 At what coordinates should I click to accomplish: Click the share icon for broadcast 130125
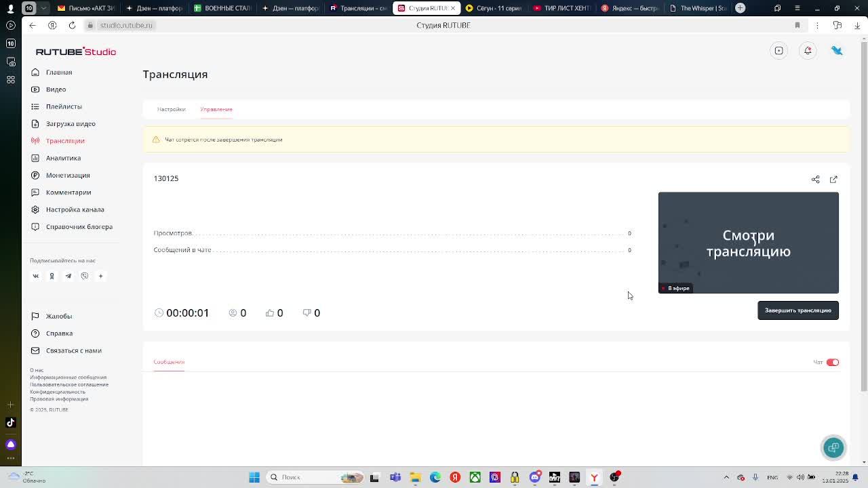point(816,180)
